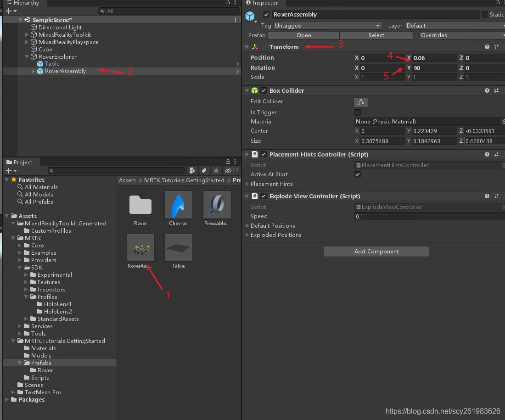
Task: Click MRTK.Tutorials.GettingStarted breadcrumb link
Action: (184, 180)
